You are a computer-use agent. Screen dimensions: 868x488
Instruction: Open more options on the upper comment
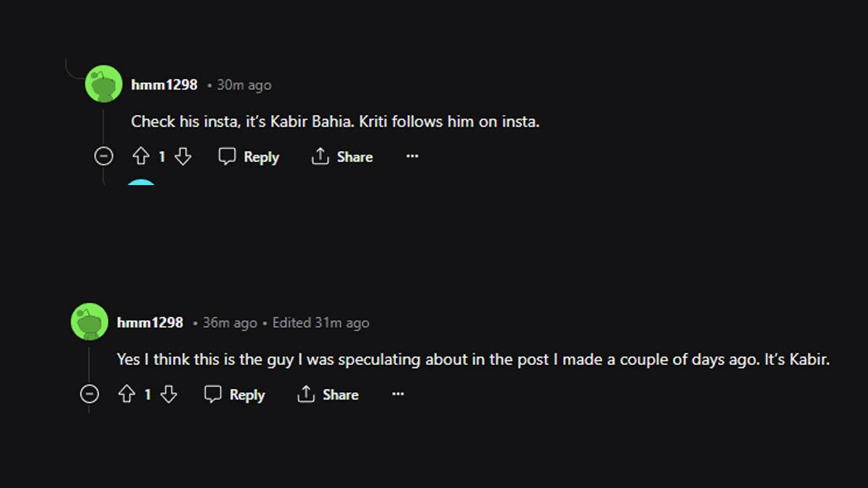412,156
